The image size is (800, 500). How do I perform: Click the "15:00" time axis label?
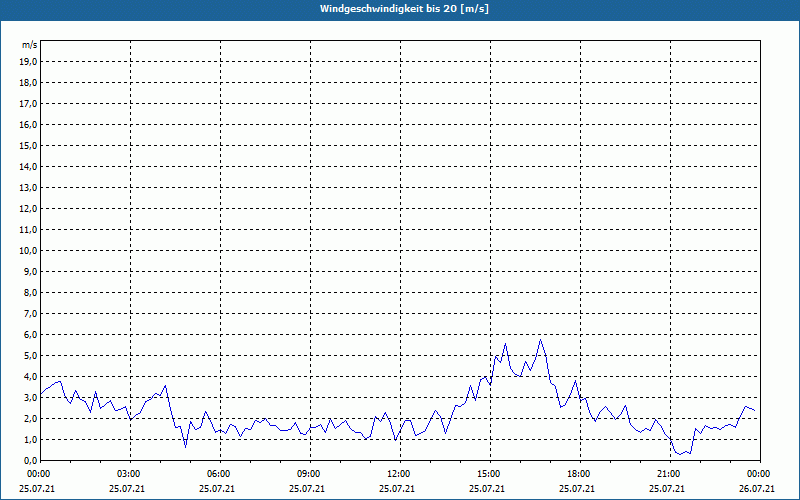[488, 474]
